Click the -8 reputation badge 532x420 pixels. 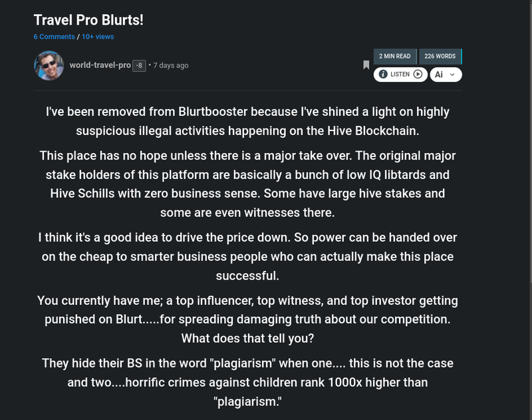tap(139, 65)
